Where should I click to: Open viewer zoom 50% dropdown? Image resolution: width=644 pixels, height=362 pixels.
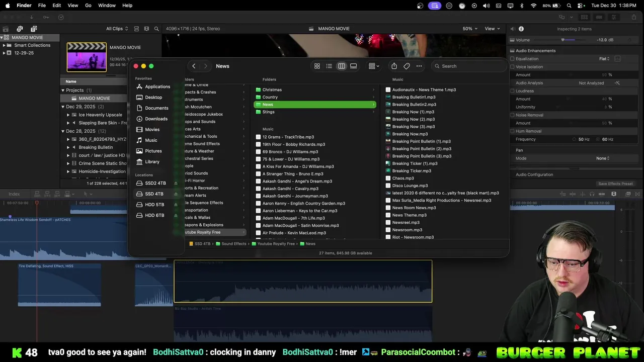coord(470,29)
